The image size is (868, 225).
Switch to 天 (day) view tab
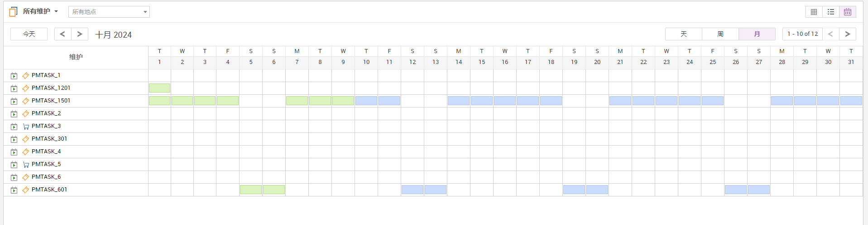pyautogui.click(x=684, y=34)
